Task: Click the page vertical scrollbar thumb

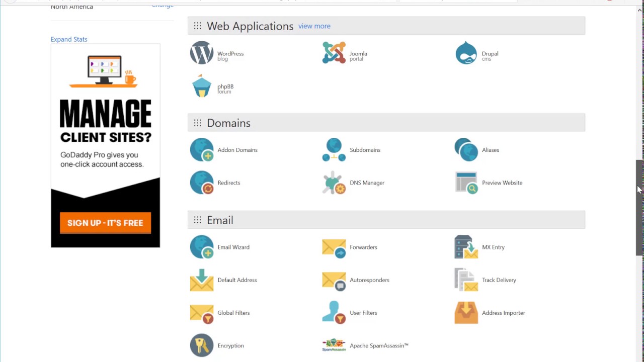Action: (639, 208)
